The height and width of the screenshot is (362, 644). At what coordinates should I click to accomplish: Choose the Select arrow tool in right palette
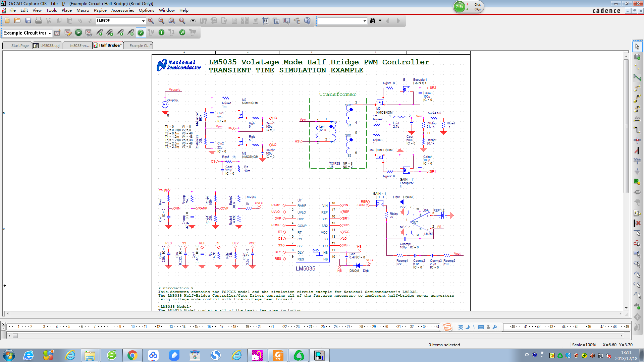(x=637, y=47)
